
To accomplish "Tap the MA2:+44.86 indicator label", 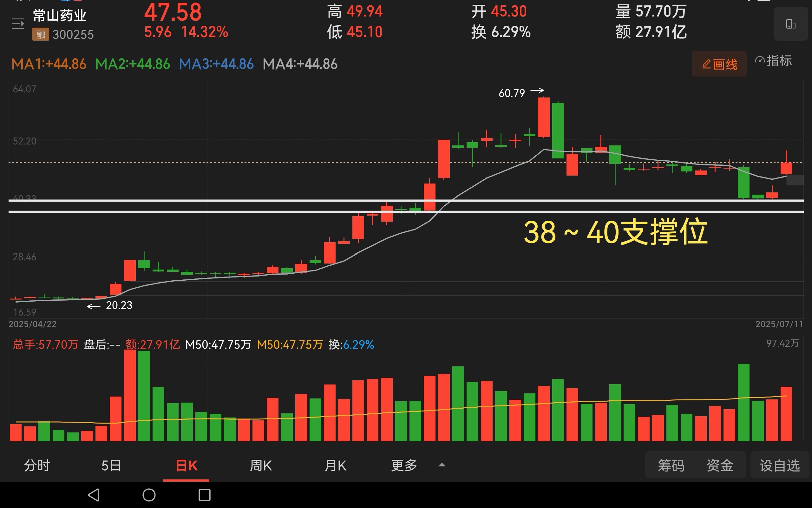I will (133, 64).
